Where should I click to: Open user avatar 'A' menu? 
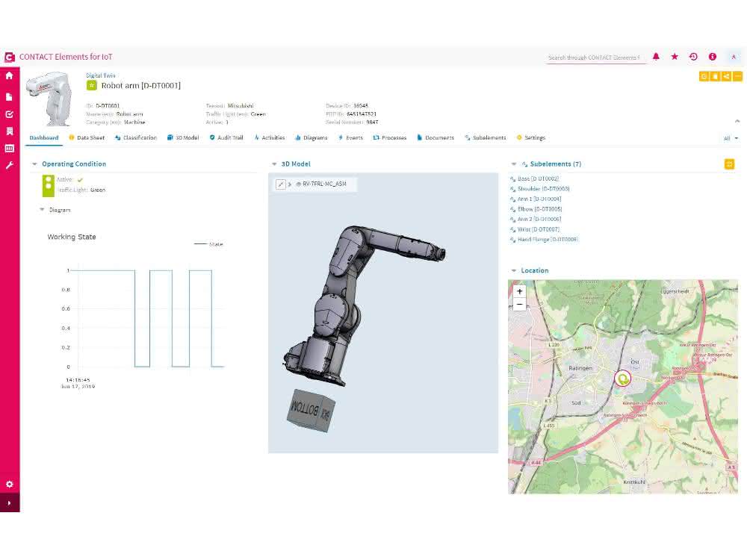point(734,57)
